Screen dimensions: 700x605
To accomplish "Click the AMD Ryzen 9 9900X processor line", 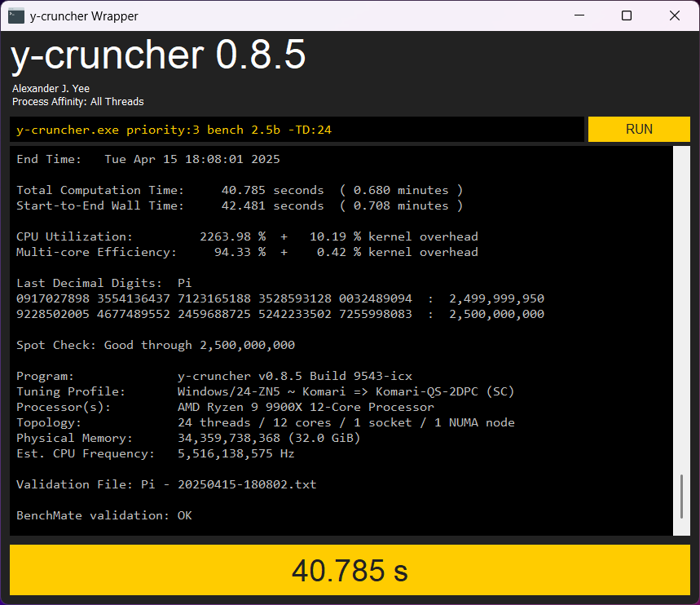I will pos(225,407).
